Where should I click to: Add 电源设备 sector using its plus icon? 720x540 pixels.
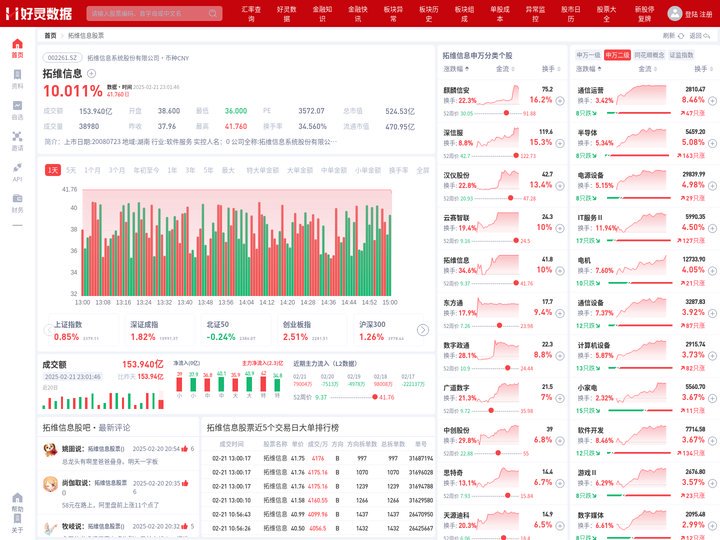click(712, 186)
